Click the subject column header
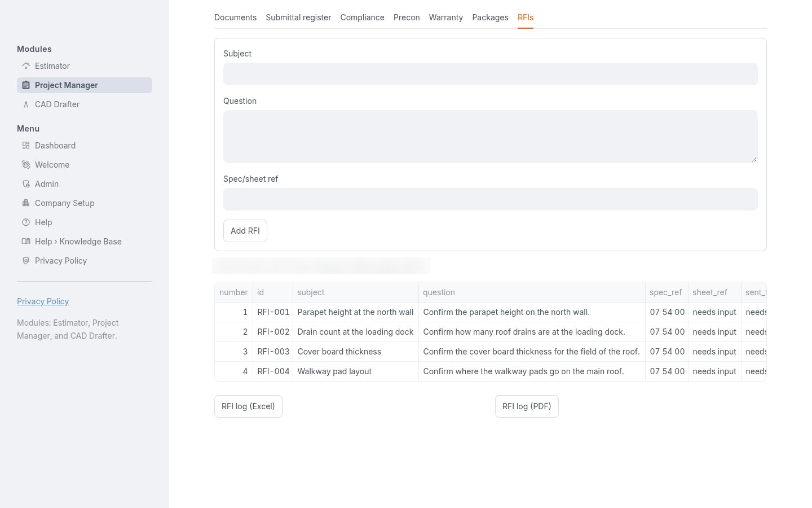This screenshot has width=812, height=508. click(x=356, y=292)
